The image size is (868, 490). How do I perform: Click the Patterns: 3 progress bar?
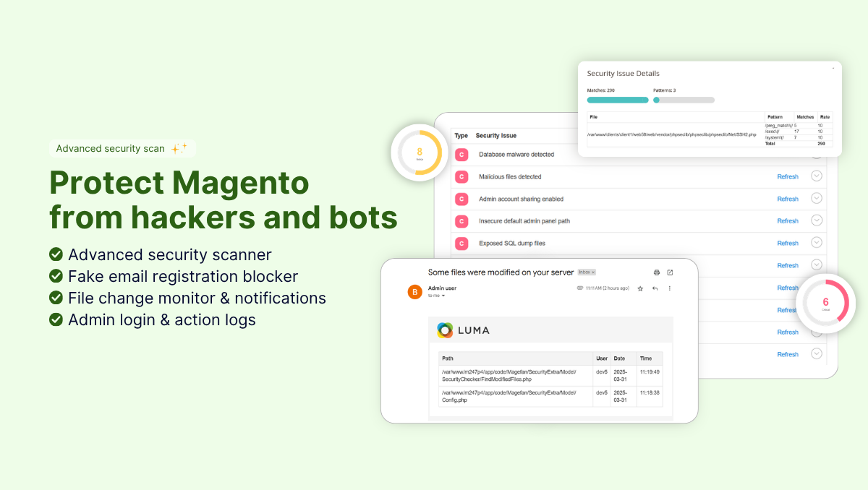pyautogui.click(x=684, y=100)
